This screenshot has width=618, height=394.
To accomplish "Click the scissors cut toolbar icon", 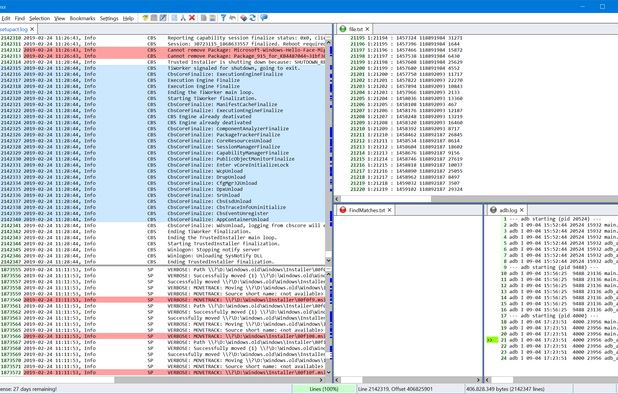I will click(183, 18).
